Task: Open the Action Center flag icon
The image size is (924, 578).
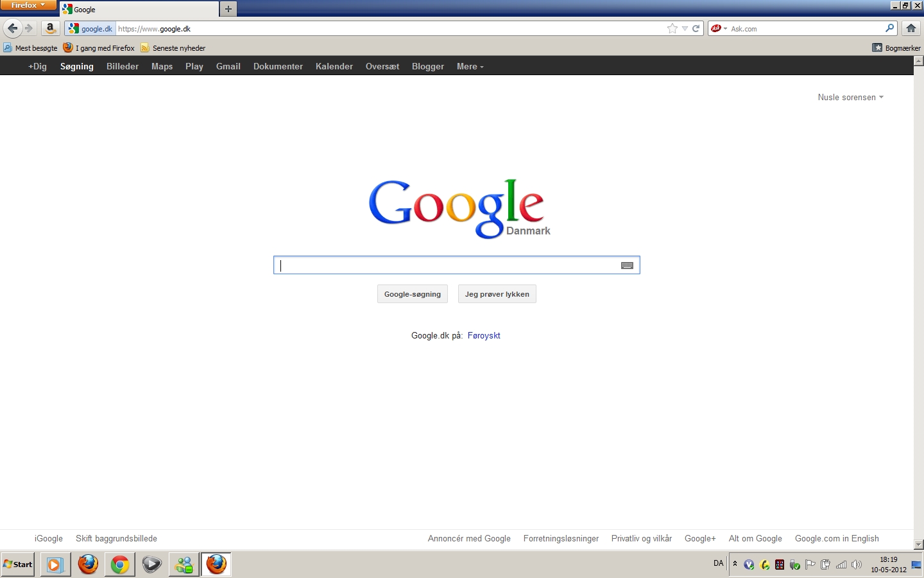Action: click(x=810, y=565)
